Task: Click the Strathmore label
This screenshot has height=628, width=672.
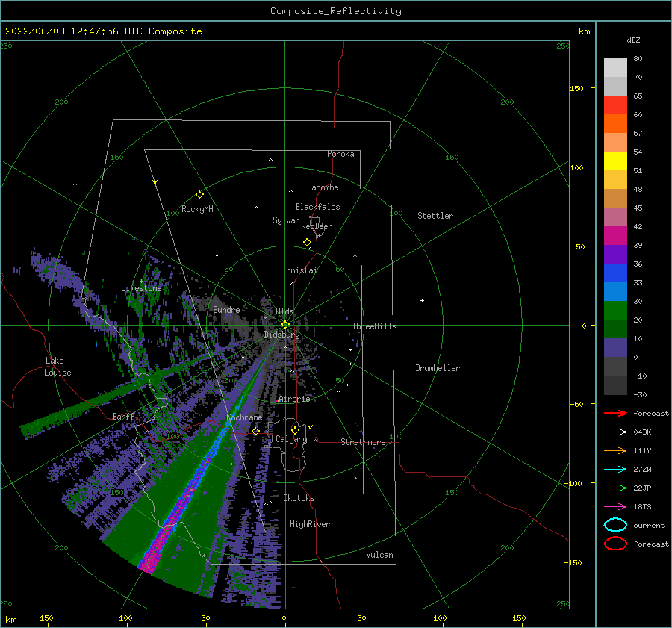Action: [x=363, y=442]
